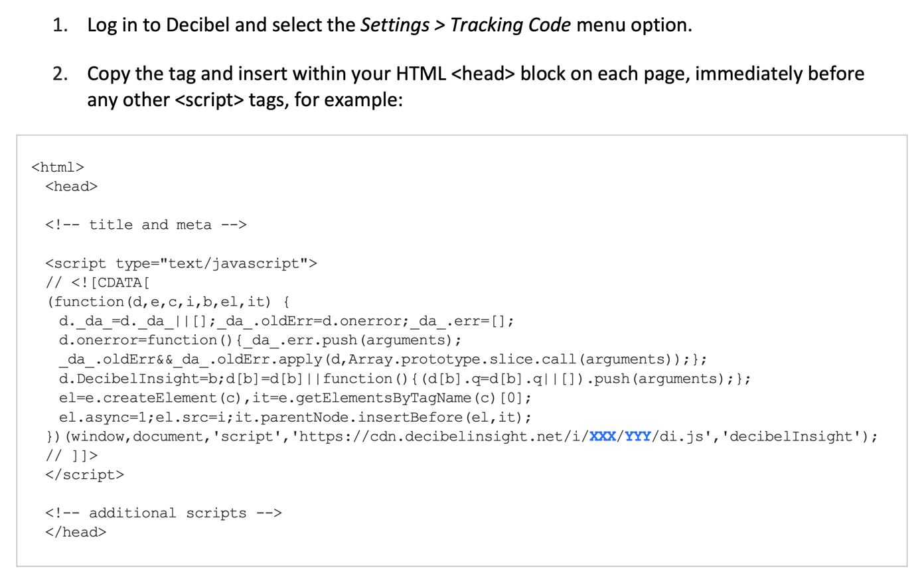The height and width of the screenshot is (587, 924).
Task: Click the opening <html> tag line
Action: 58,167
